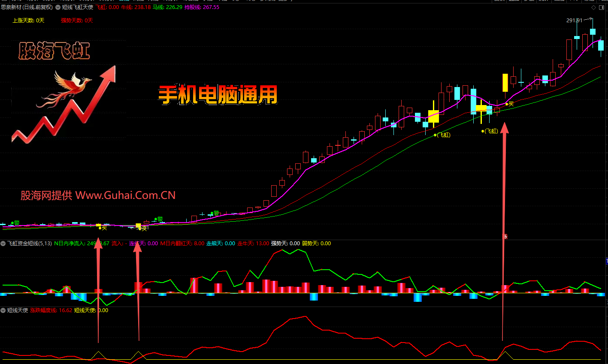This screenshot has height=364, width=608.
Task: Expand the 短线天使 panel dropdown arrow
Action: (3, 310)
